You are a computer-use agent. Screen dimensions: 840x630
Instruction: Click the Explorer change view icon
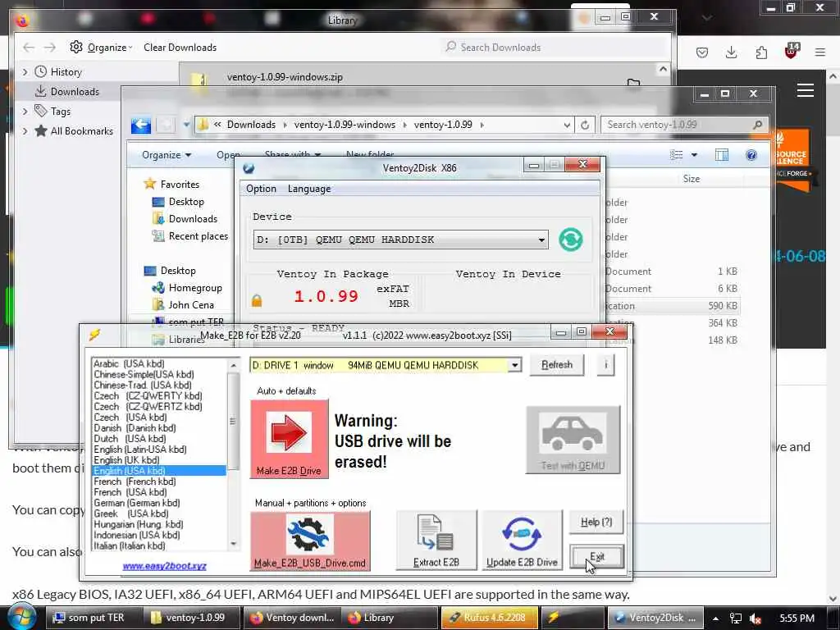pos(677,155)
